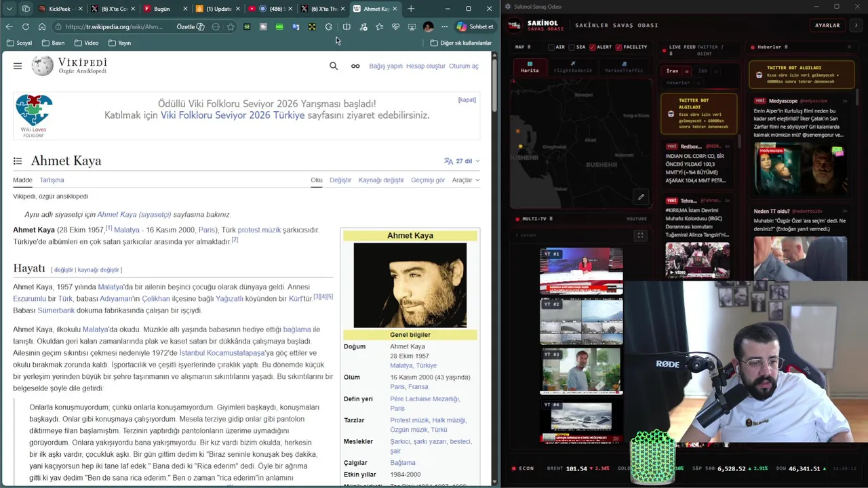Open the Edge three-dot settings menu
Screen dimensions: 868x488
click(444, 26)
